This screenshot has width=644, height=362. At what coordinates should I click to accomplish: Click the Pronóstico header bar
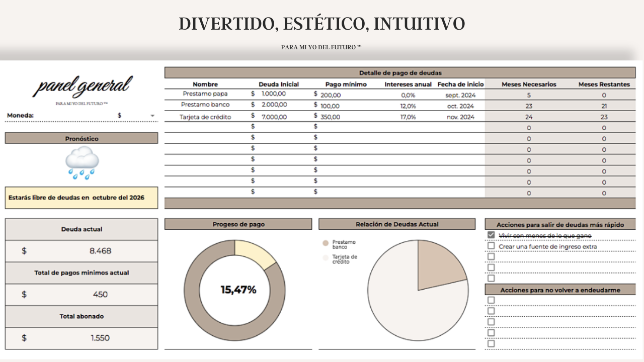(x=80, y=138)
